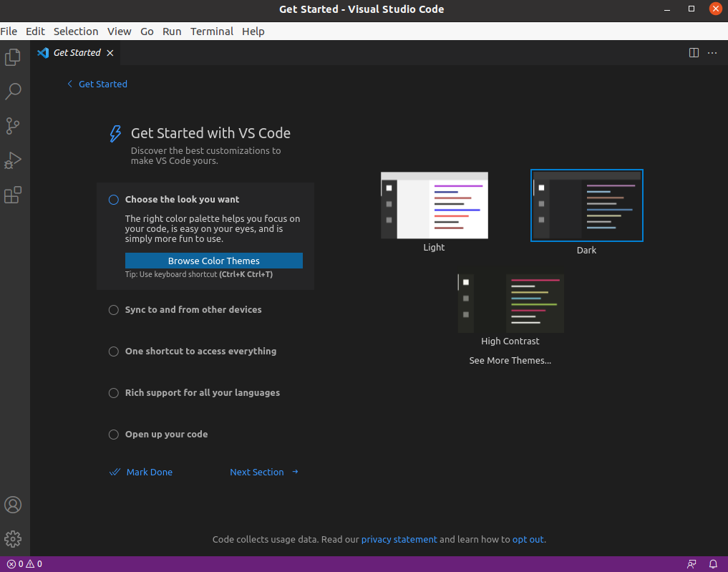Viewport: 728px width, 572px height.
Task: Open the opt out link
Action: click(528, 540)
